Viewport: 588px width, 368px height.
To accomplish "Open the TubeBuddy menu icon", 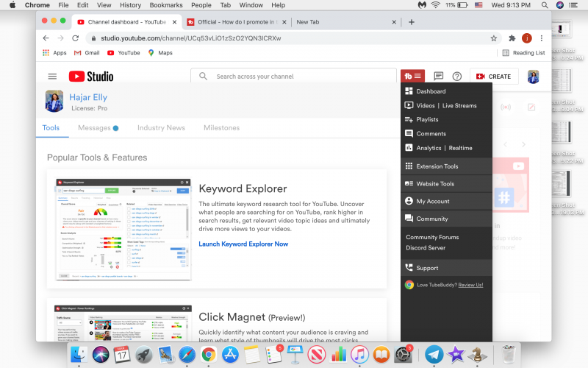I will tap(412, 76).
